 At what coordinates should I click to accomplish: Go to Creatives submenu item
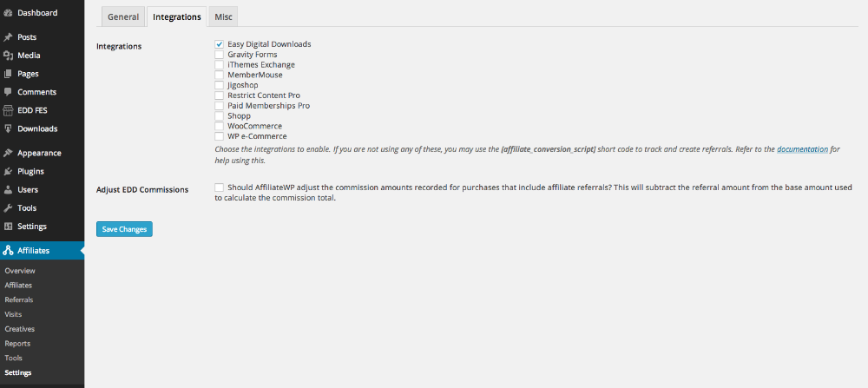coord(19,329)
